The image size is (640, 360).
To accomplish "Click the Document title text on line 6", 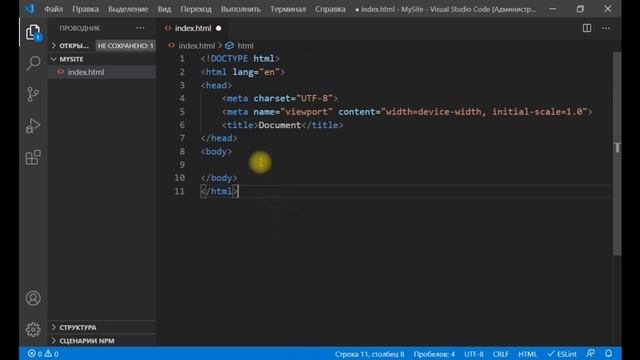I will (280, 125).
